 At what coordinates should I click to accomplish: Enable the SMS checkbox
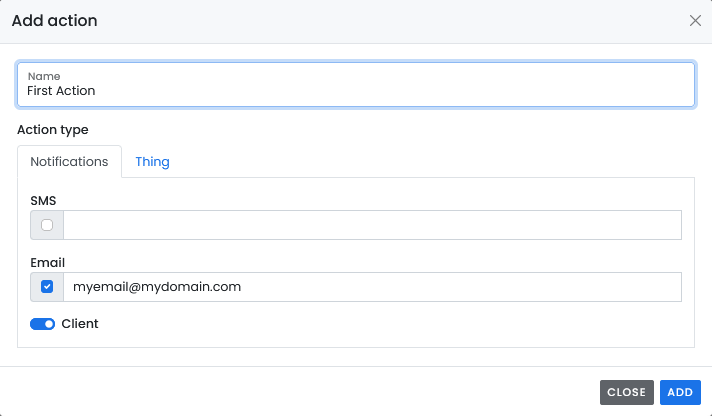tap(47, 225)
